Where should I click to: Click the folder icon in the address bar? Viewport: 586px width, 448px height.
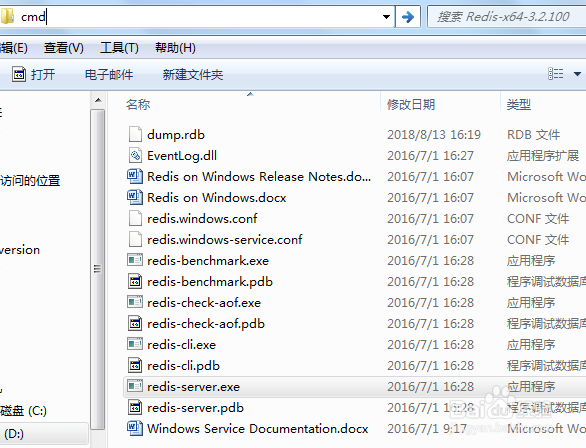tap(7, 16)
